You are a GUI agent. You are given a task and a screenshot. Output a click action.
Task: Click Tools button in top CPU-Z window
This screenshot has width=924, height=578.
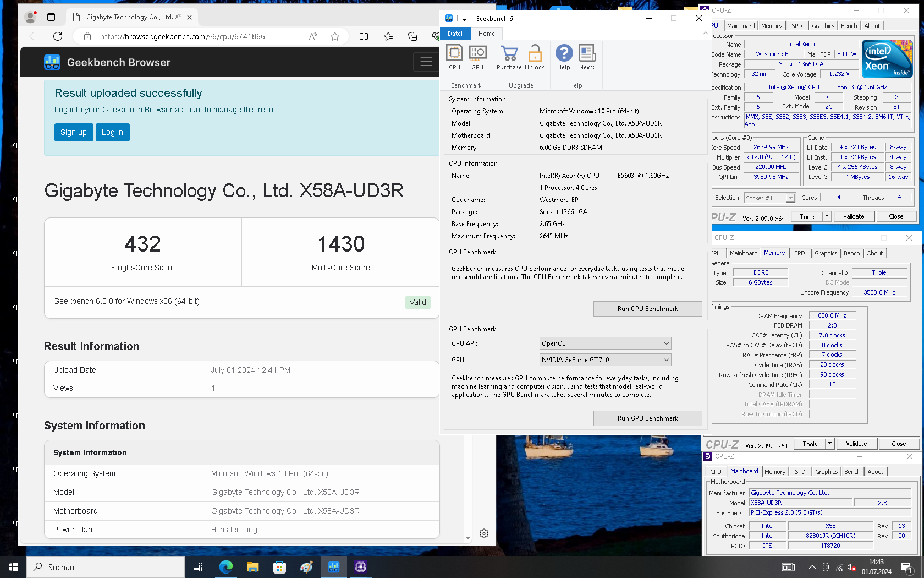(x=807, y=216)
